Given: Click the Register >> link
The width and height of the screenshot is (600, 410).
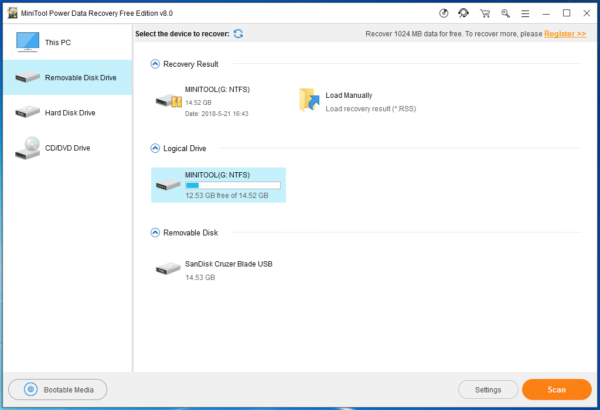Looking at the screenshot, I should tap(565, 34).
